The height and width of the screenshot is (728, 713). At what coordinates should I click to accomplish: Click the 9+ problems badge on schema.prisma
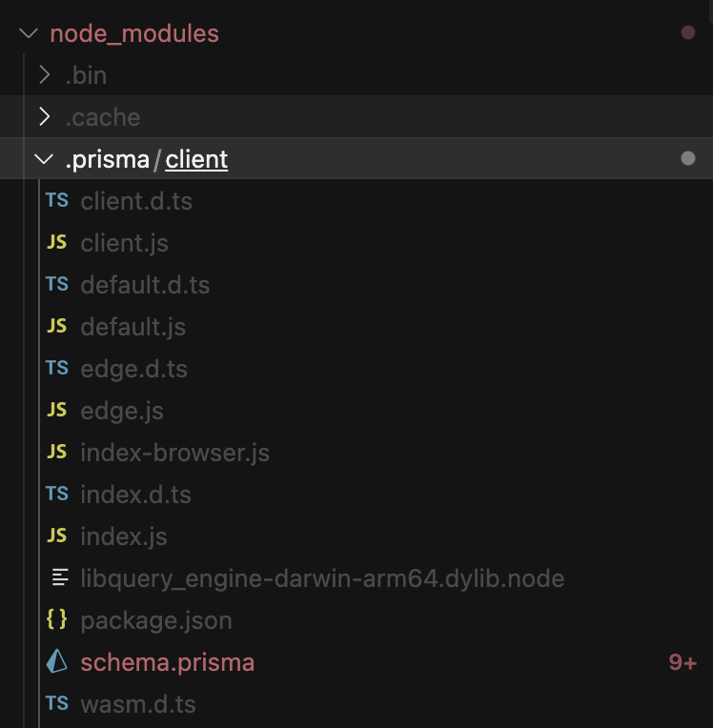682,662
